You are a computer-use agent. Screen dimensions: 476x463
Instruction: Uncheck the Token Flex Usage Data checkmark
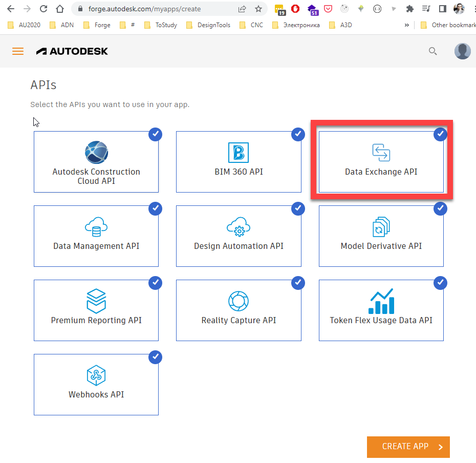pyautogui.click(x=441, y=283)
